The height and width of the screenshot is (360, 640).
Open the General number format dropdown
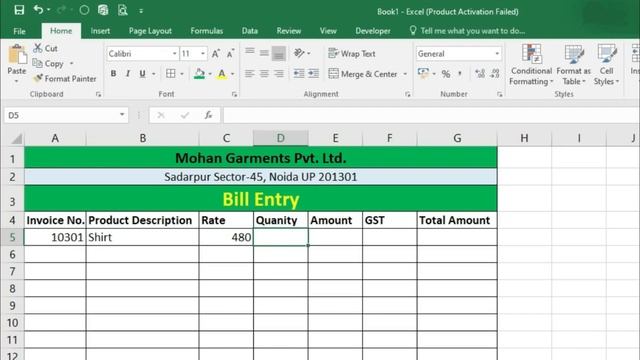point(497,53)
